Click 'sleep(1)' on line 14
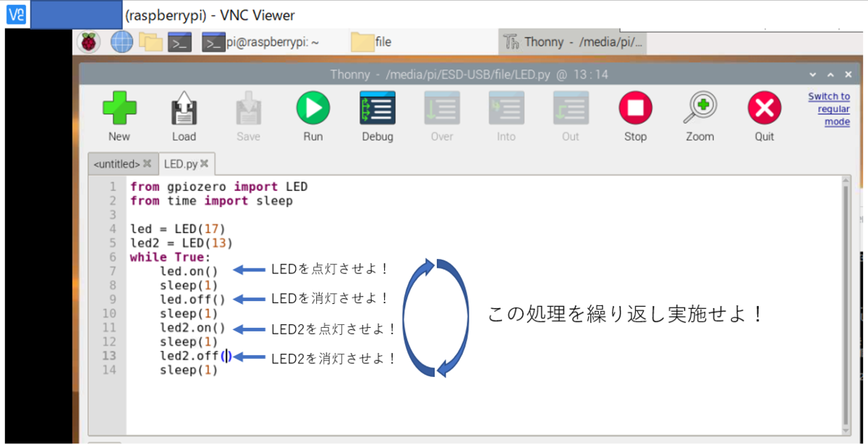The image size is (868, 445). [189, 370]
